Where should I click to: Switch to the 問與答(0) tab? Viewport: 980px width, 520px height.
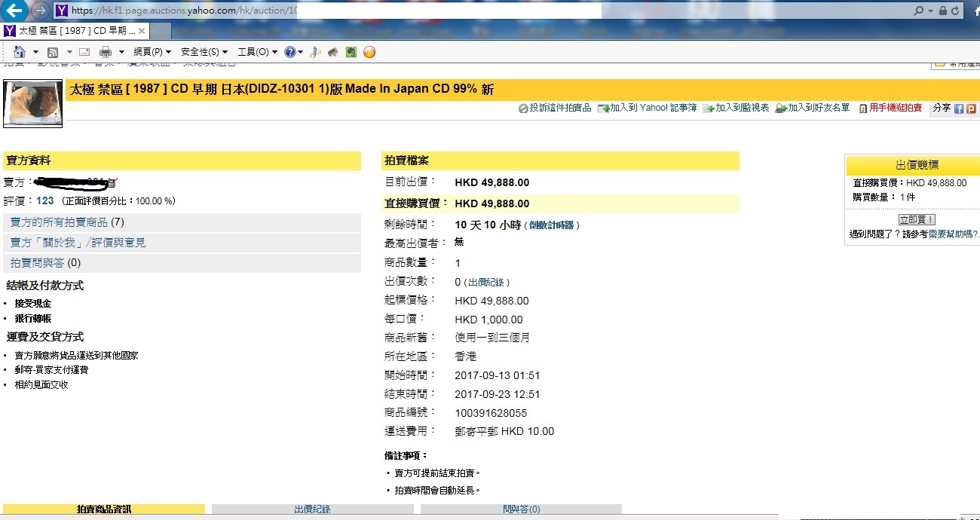521,510
